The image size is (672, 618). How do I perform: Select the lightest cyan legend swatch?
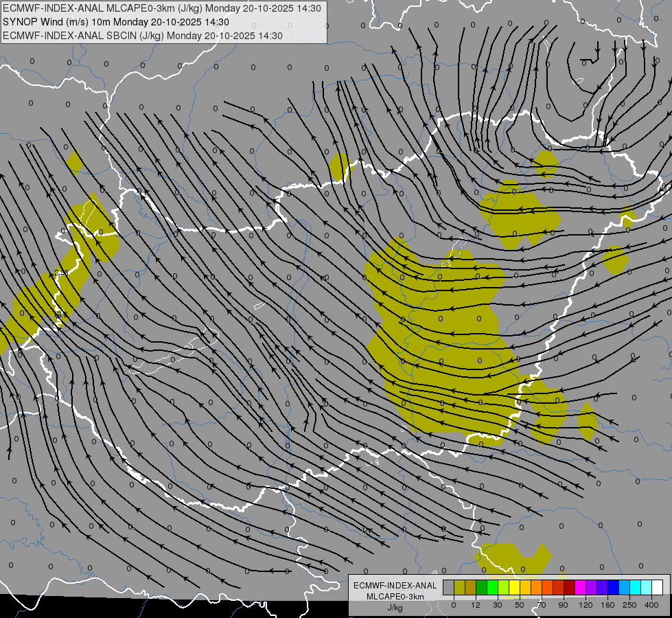pos(647,587)
